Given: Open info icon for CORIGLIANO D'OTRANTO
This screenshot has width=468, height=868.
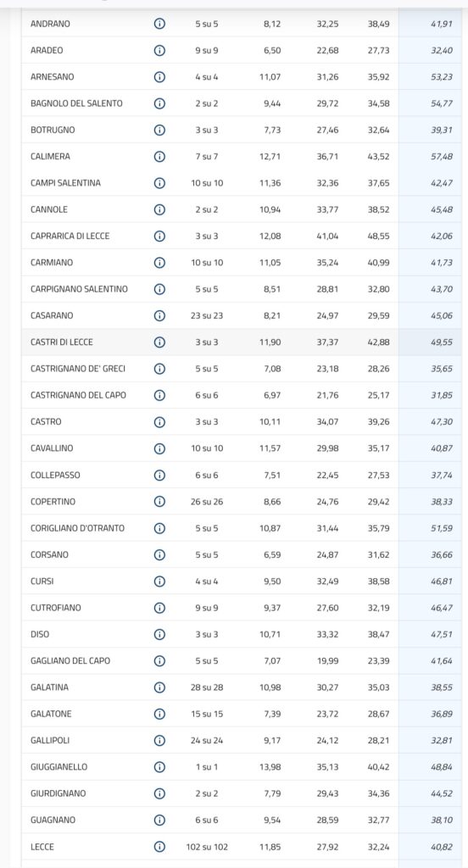Looking at the screenshot, I should coord(159,528).
